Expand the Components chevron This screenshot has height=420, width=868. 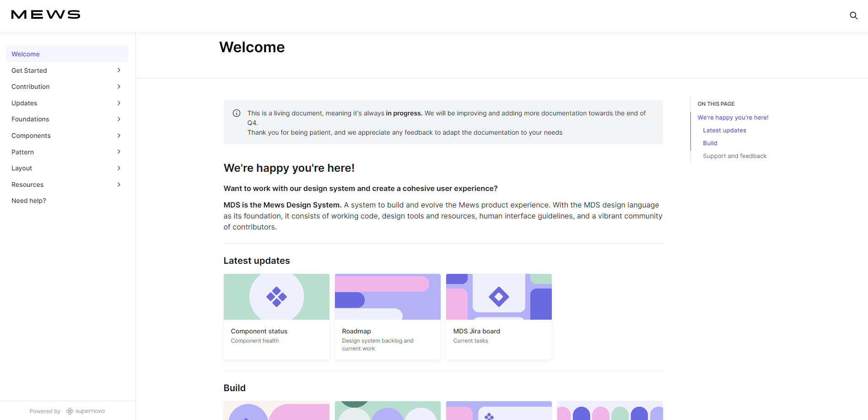pos(119,136)
